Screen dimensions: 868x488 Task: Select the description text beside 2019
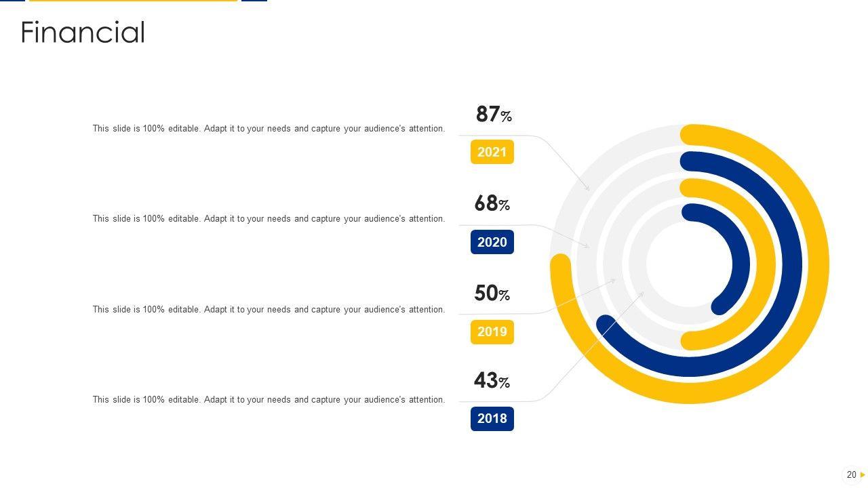(x=269, y=310)
